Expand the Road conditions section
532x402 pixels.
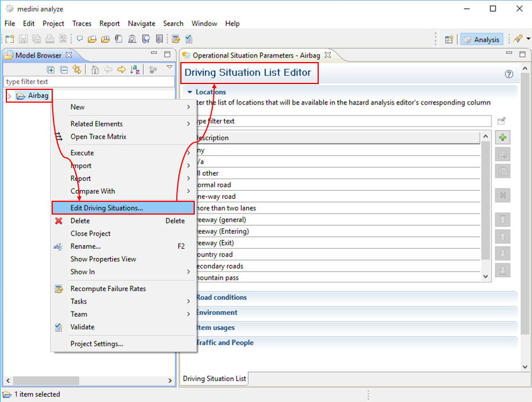click(221, 298)
